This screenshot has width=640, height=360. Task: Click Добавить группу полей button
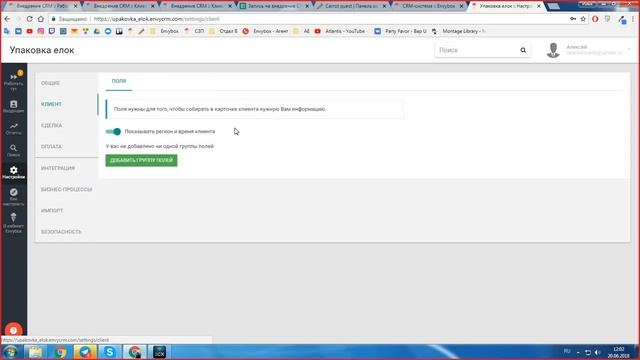(141, 160)
